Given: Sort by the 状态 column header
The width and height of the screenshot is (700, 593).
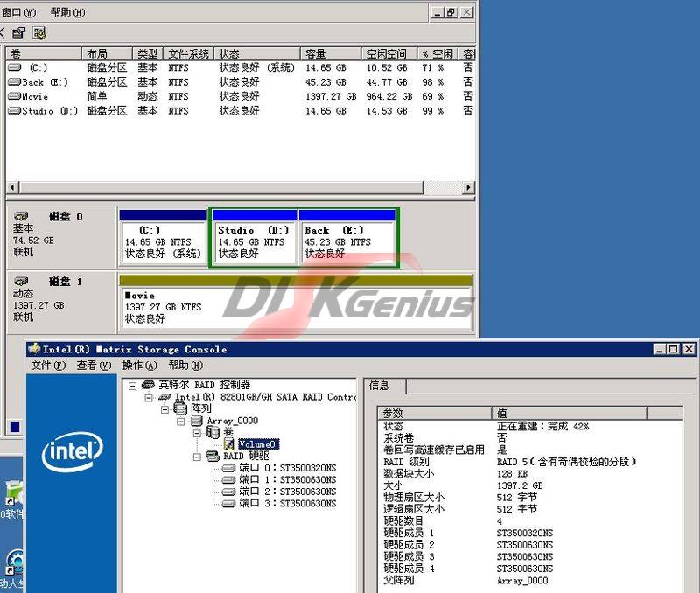Looking at the screenshot, I should click(257, 54).
